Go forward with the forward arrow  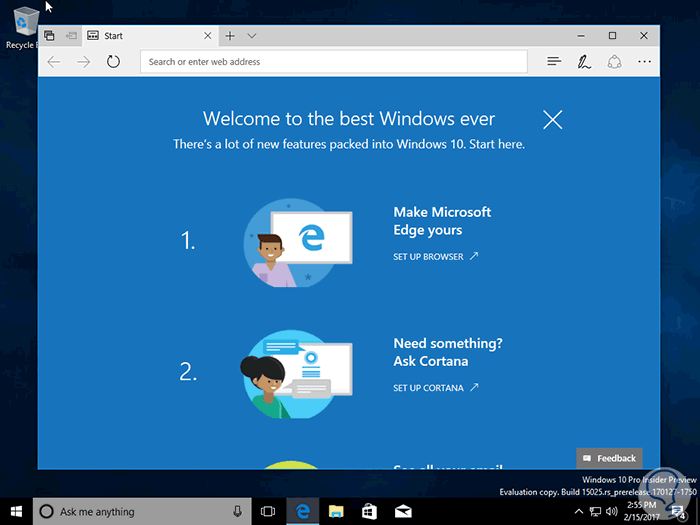[83, 62]
